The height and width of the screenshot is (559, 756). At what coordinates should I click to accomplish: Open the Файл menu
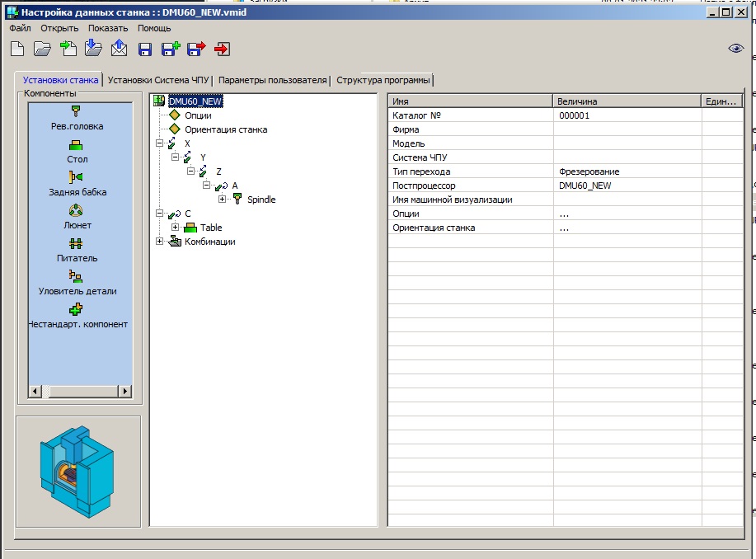[21, 28]
